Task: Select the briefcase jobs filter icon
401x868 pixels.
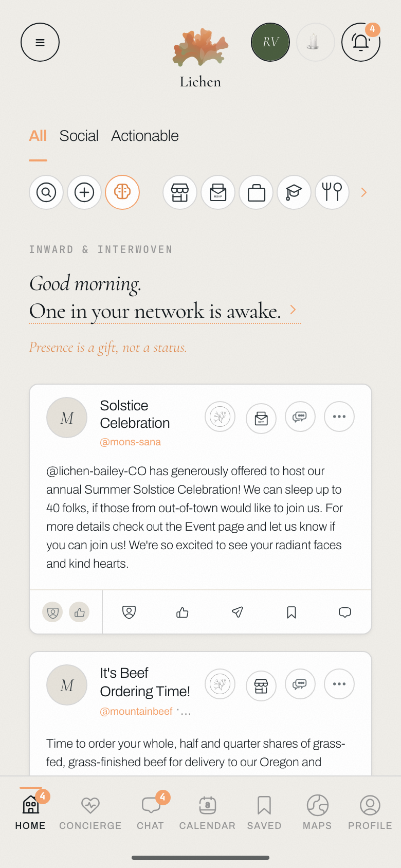Action: tap(256, 192)
